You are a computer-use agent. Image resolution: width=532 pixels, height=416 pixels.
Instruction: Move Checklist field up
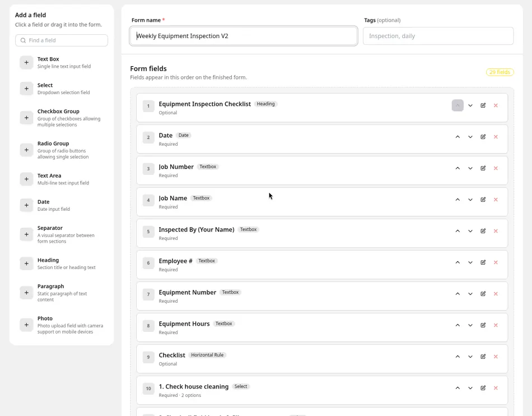458,357
